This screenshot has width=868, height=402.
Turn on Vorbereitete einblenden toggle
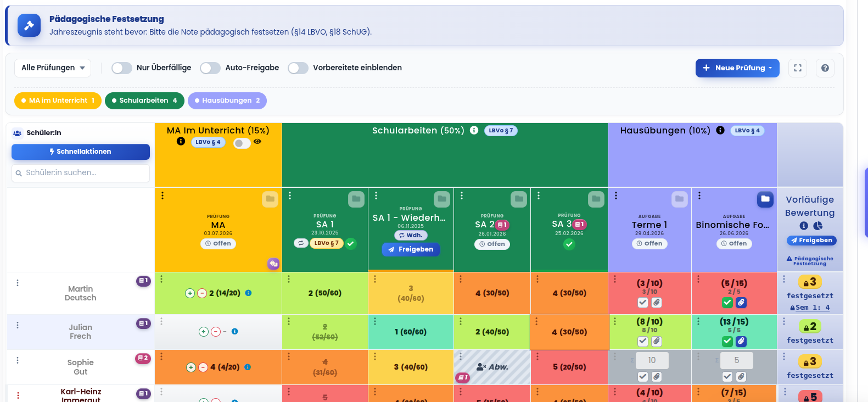[x=298, y=68]
